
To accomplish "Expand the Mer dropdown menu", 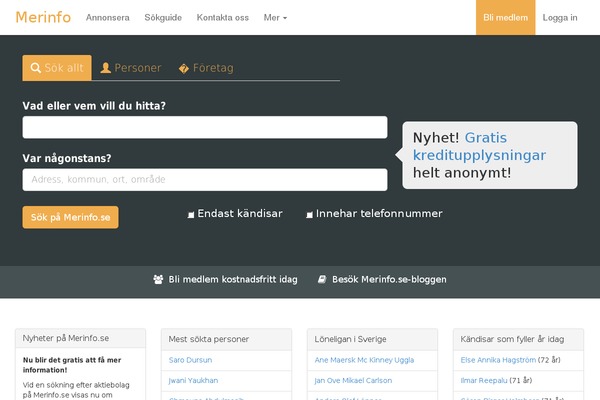I will (275, 18).
